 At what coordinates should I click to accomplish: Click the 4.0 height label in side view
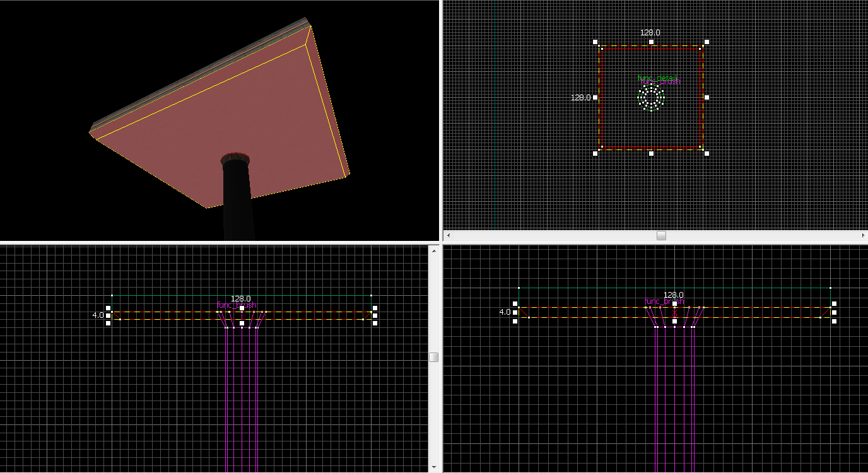tap(505, 312)
